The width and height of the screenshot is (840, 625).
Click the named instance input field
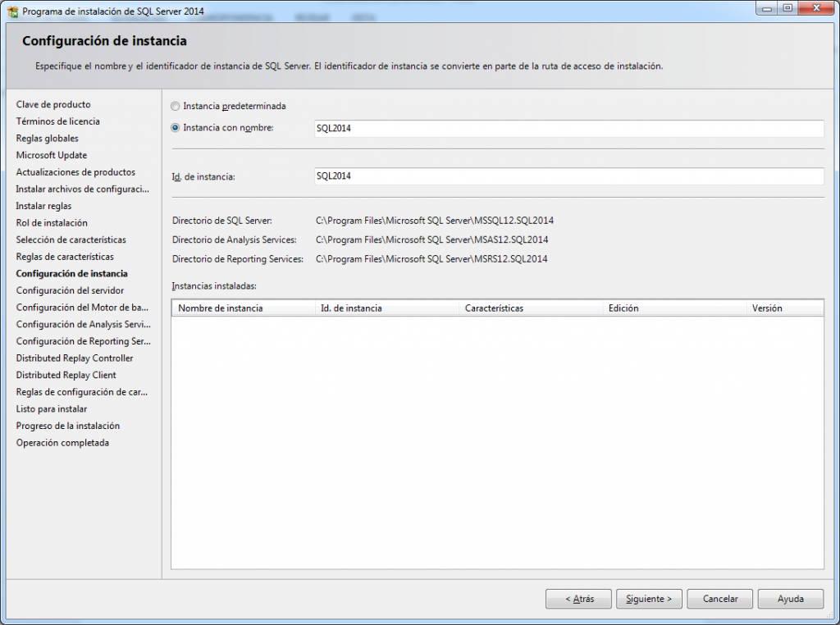click(x=569, y=129)
